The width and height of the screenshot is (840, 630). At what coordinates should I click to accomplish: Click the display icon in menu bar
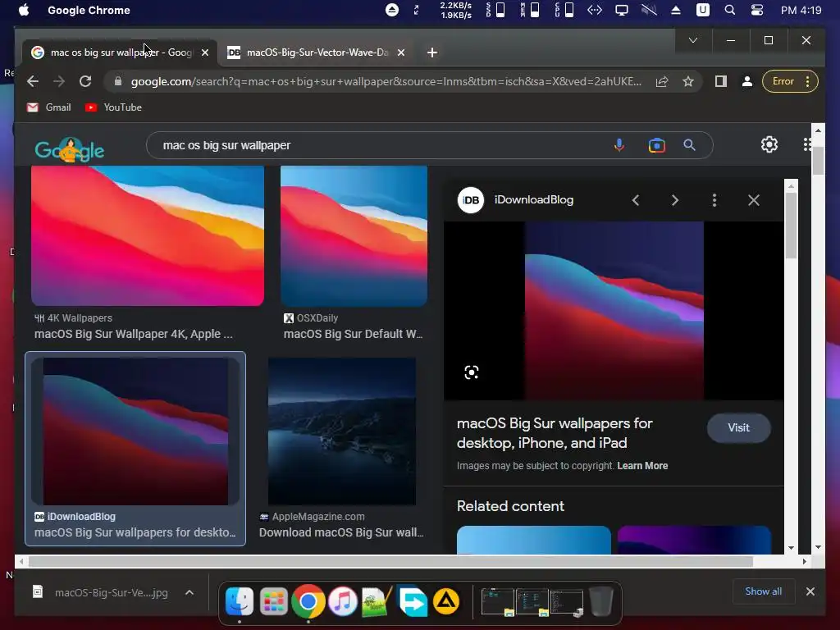pos(622,10)
